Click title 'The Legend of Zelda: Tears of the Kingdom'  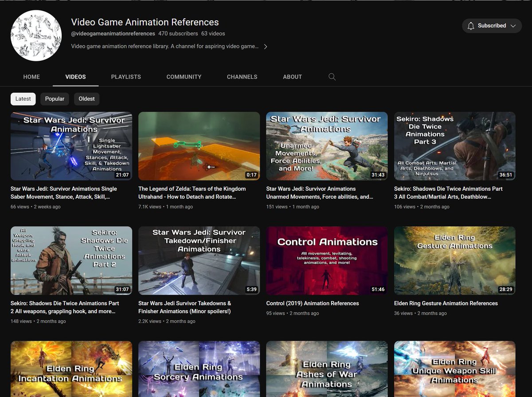(x=192, y=193)
